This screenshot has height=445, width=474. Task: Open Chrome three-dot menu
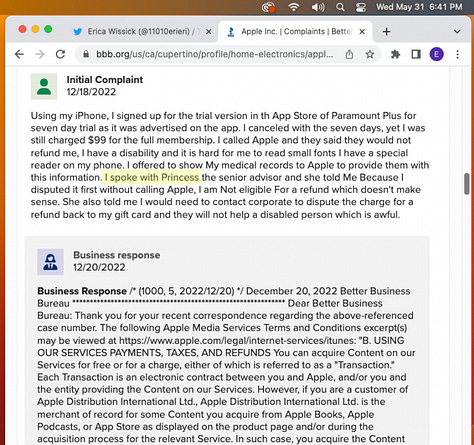tap(457, 54)
